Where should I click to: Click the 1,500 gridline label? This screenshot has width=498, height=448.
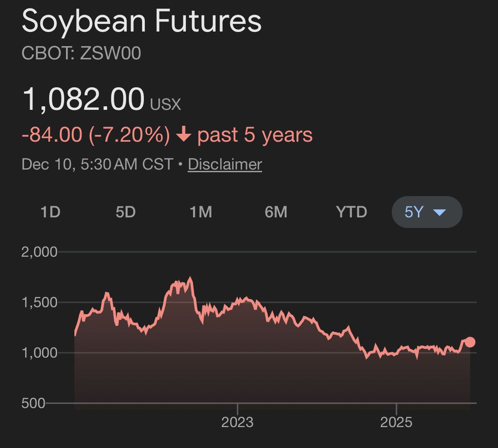click(x=39, y=302)
